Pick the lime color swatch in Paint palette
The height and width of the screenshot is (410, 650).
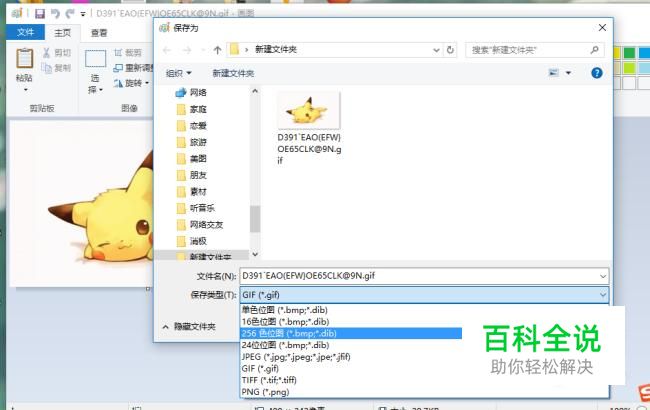pos(629,68)
